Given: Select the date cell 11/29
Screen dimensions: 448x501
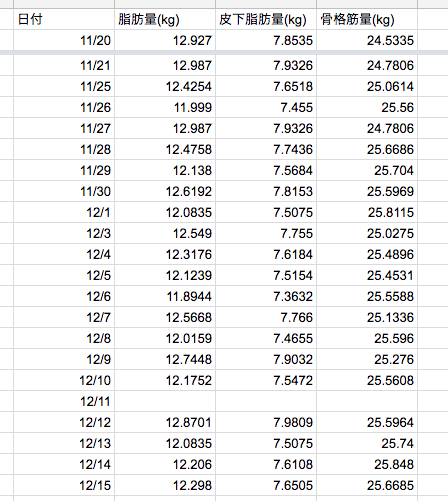Looking at the screenshot, I should pyautogui.click(x=64, y=170).
